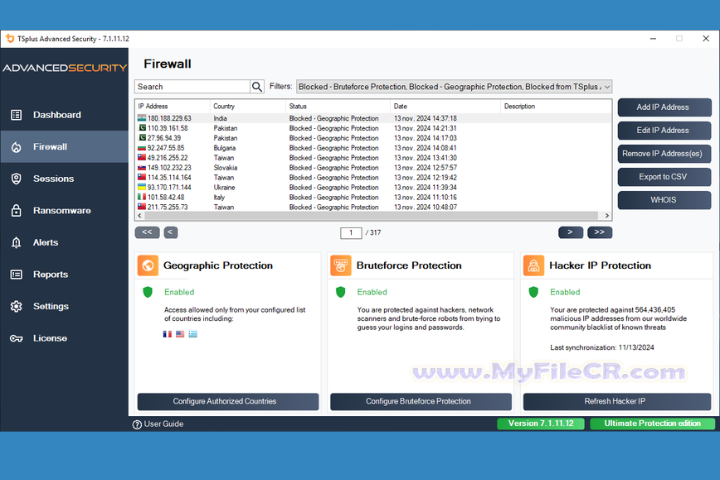Click the green shield under Hacker IP Protection

(x=534, y=292)
